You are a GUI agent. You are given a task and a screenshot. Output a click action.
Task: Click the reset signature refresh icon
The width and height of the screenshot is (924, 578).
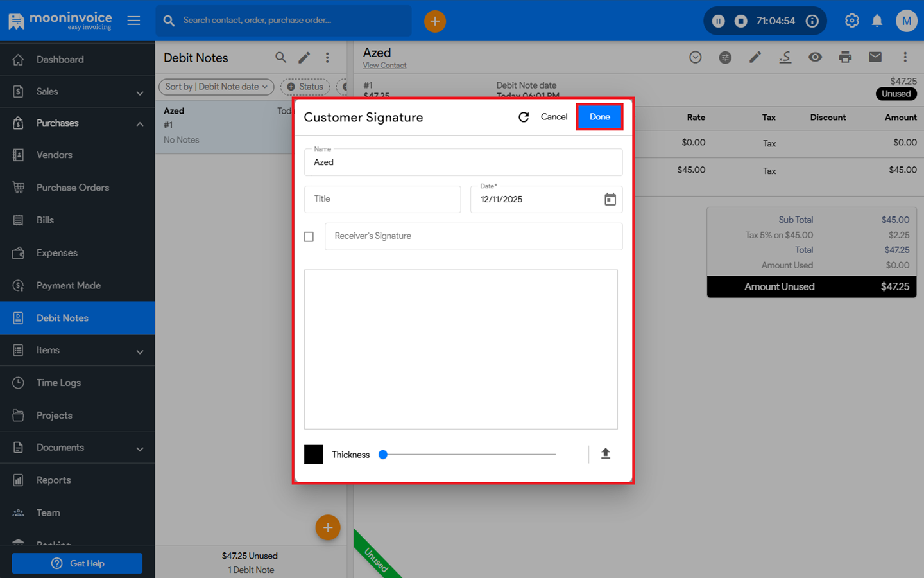(x=524, y=117)
